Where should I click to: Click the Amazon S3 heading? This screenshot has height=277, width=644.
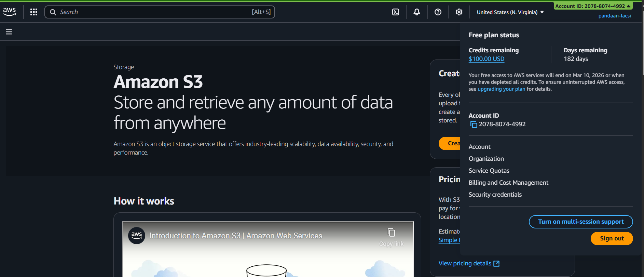(x=158, y=82)
